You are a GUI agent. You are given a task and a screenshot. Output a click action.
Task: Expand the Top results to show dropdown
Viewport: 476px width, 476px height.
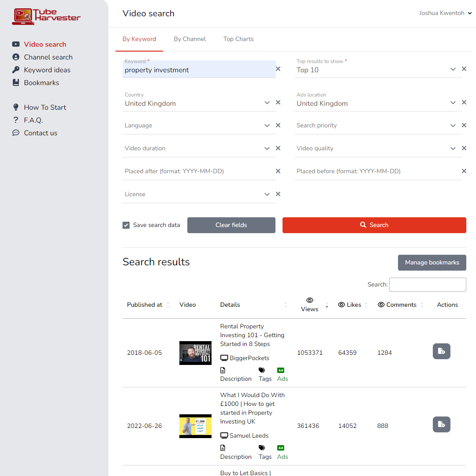pyautogui.click(x=453, y=69)
